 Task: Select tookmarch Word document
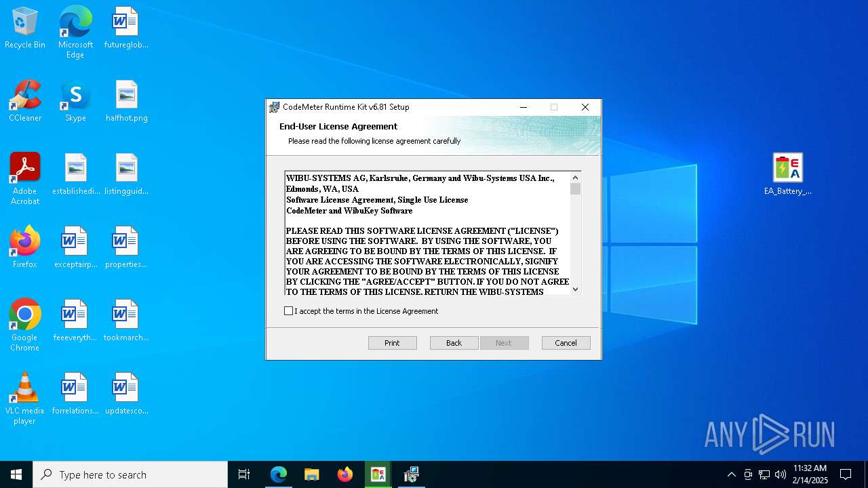tap(126, 321)
